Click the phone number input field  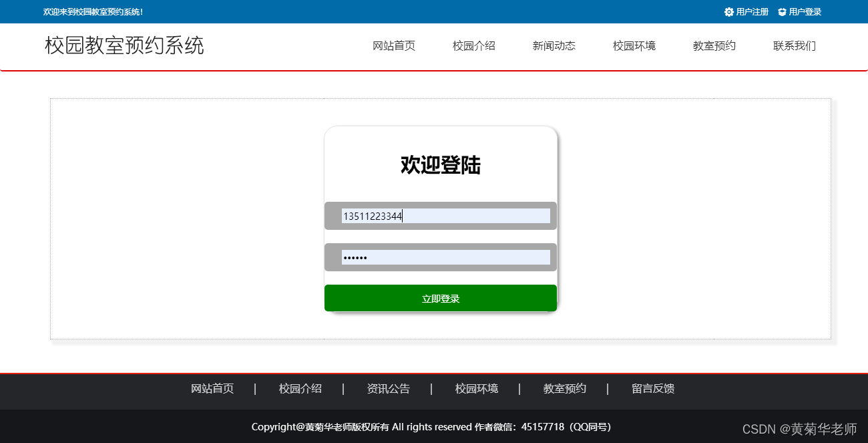coord(440,215)
